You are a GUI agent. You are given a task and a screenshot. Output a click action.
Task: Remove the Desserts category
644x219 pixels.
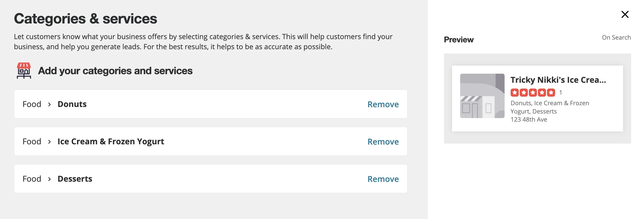383,179
